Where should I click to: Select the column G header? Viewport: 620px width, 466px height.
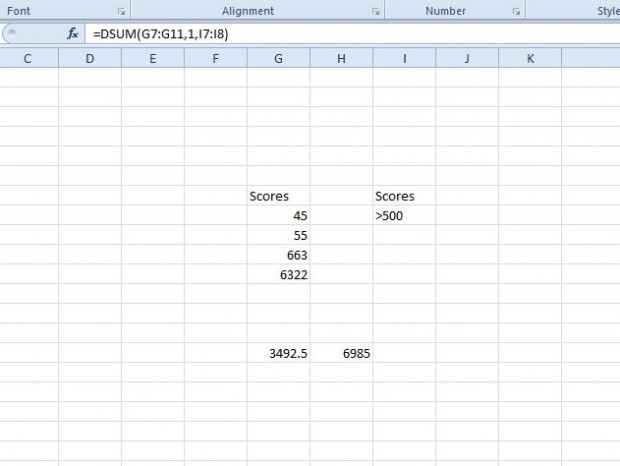click(x=278, y=59)
